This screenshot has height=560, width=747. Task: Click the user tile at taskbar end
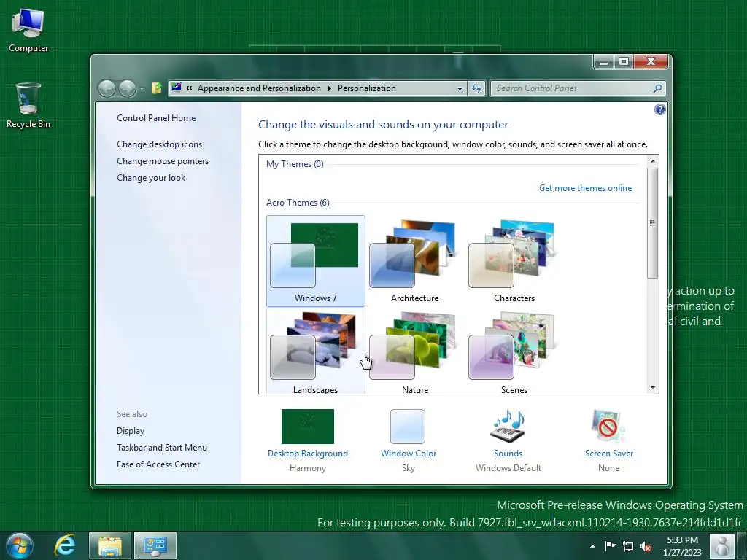722,545
